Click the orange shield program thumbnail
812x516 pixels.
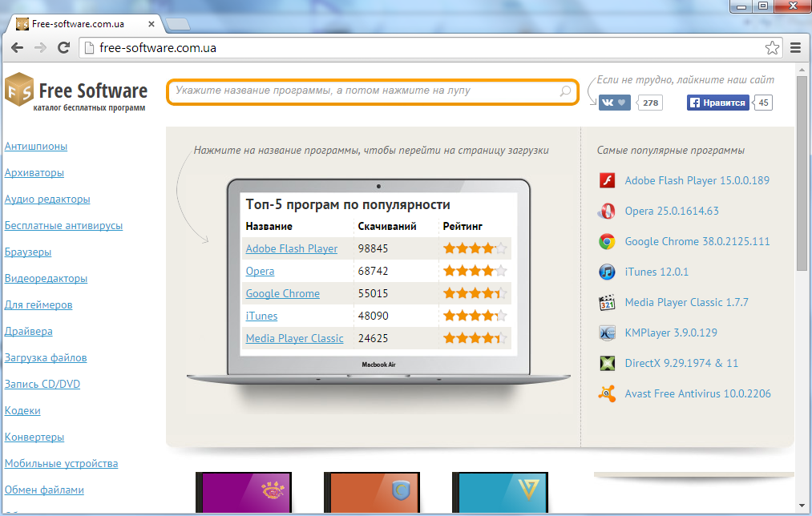pos(372,493)
